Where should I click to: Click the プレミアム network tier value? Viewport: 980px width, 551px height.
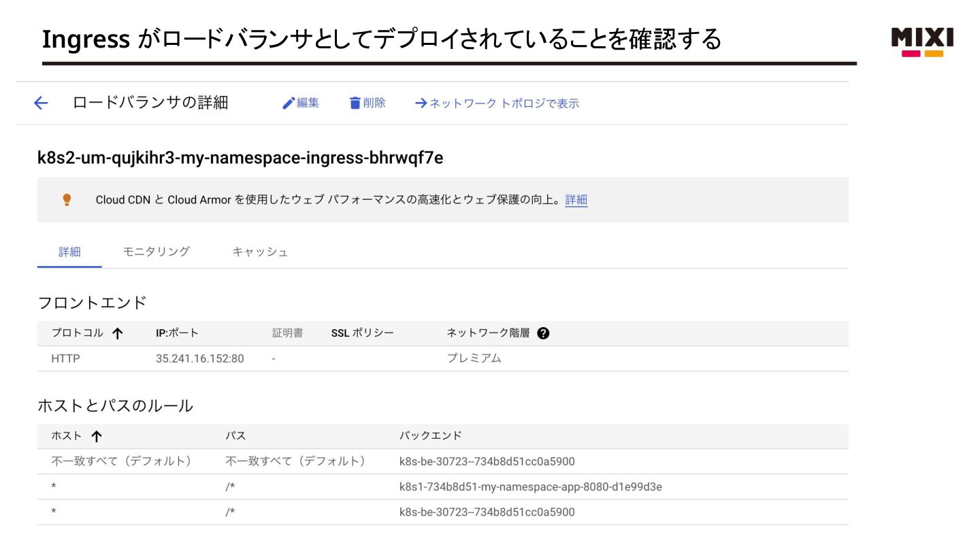[x=474, y=358]
